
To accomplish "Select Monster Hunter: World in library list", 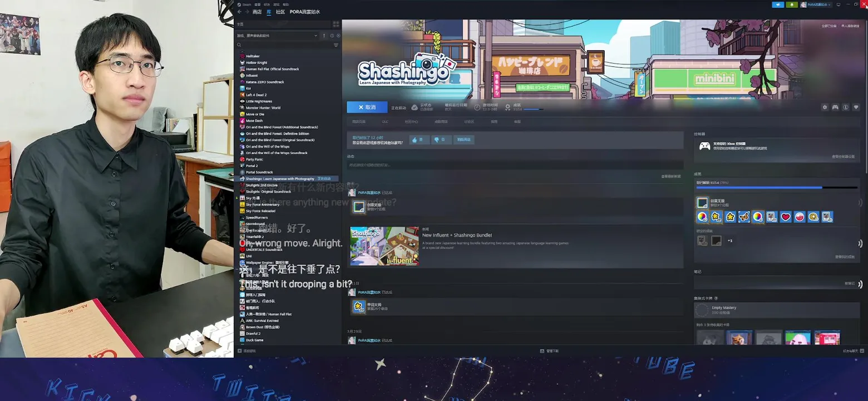I will point(263,107).
